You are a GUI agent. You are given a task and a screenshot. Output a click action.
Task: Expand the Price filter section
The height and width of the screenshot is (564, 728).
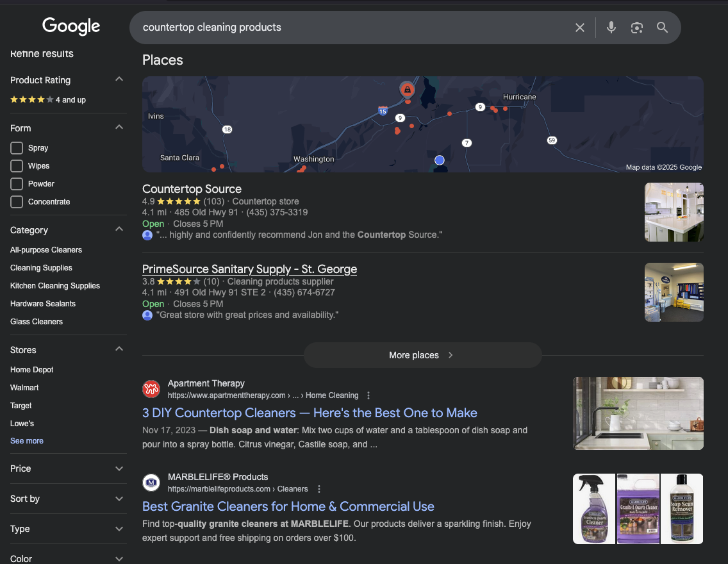(119, 469)
